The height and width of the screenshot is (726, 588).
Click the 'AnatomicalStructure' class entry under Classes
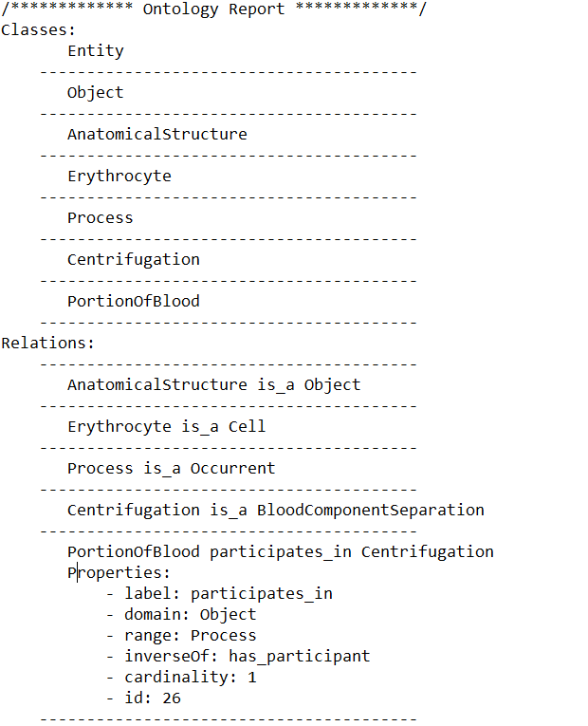click(156, 135)
